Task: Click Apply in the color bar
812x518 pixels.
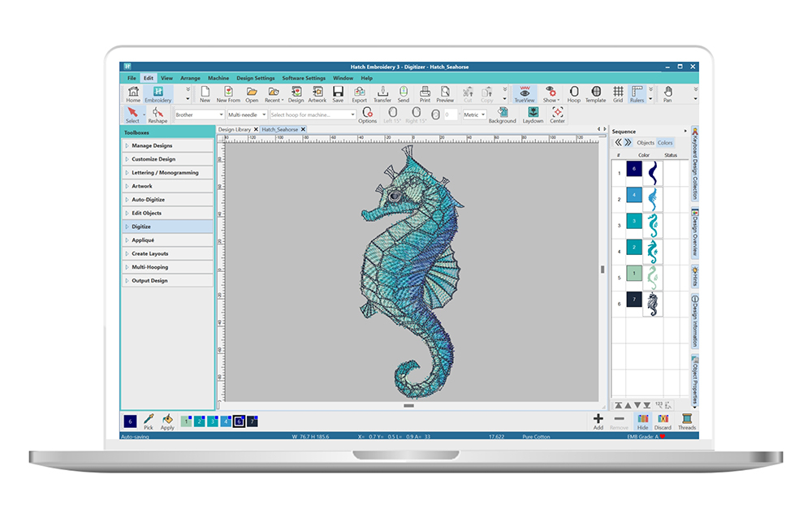Action: [168, 422]
